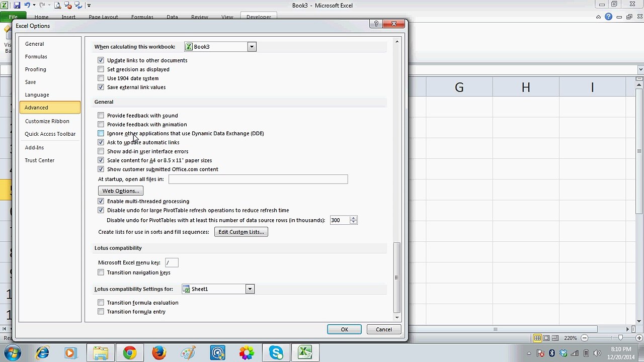
Task: Click the volume speaker tray icon
Action: (598, 353)
